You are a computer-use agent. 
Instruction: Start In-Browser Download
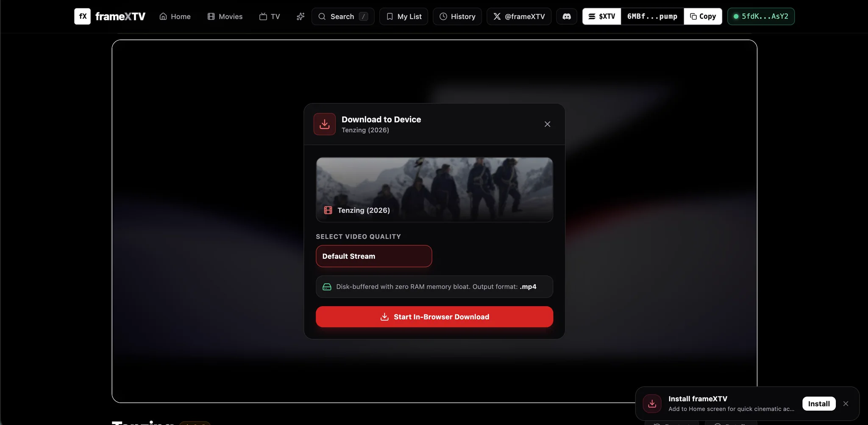point(434,317)
